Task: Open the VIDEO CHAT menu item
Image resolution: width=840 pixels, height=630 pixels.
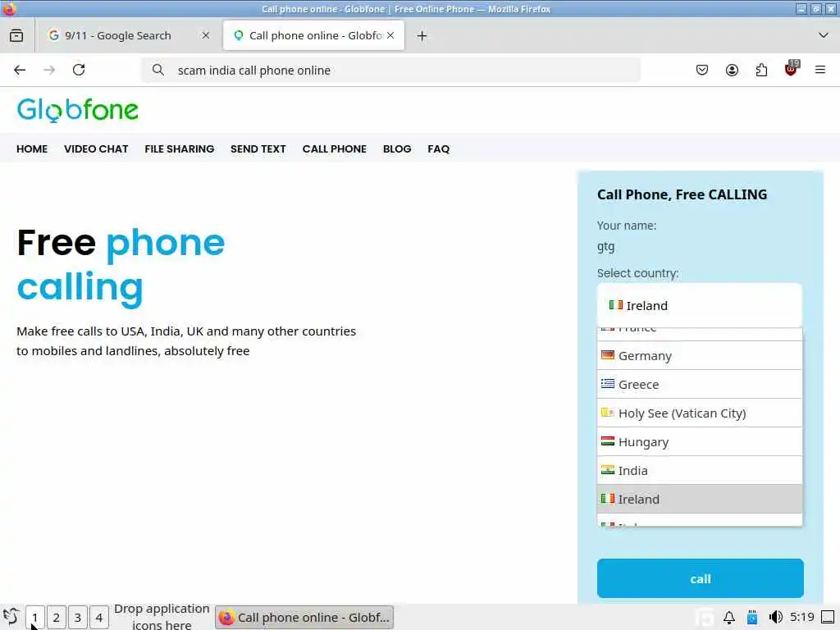Action: pyautogui.click(x=96, y=149)
